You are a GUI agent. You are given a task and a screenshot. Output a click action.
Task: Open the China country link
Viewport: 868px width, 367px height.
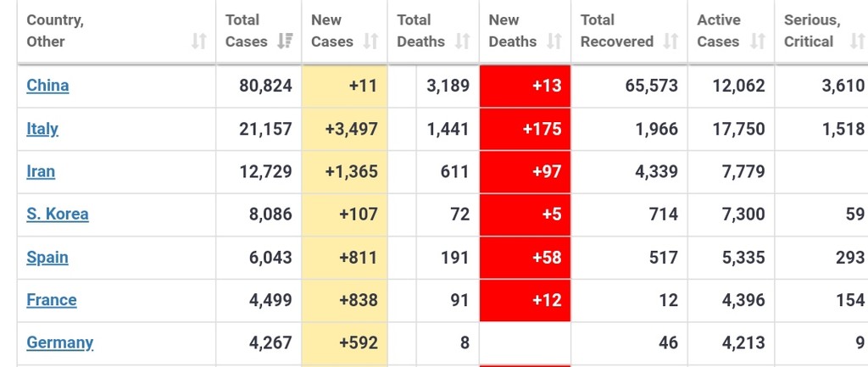[x=47, y=86]
